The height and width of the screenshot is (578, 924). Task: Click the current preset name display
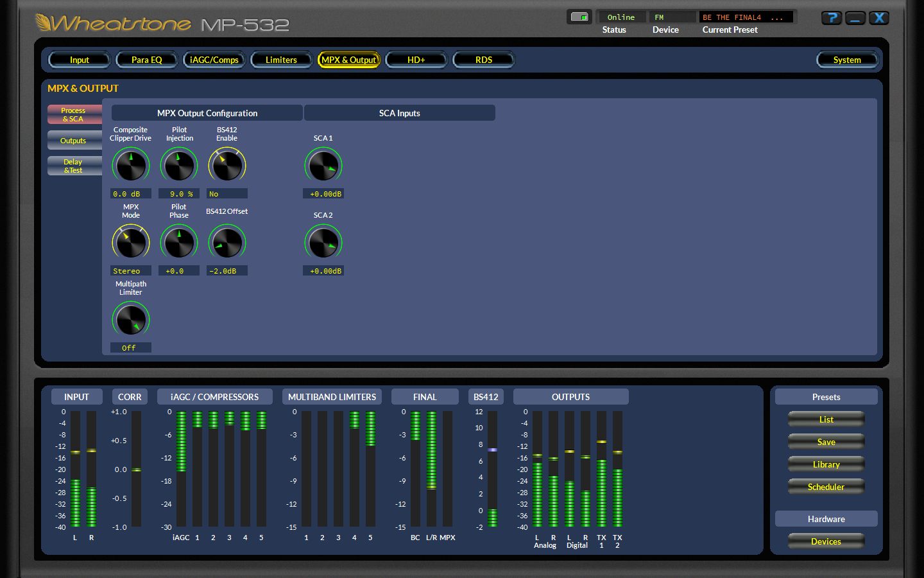(747, 17)
